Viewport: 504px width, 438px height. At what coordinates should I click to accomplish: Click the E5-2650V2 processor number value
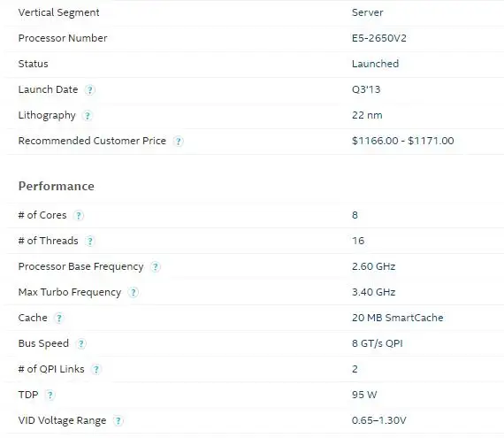click(x=379, y=38)
